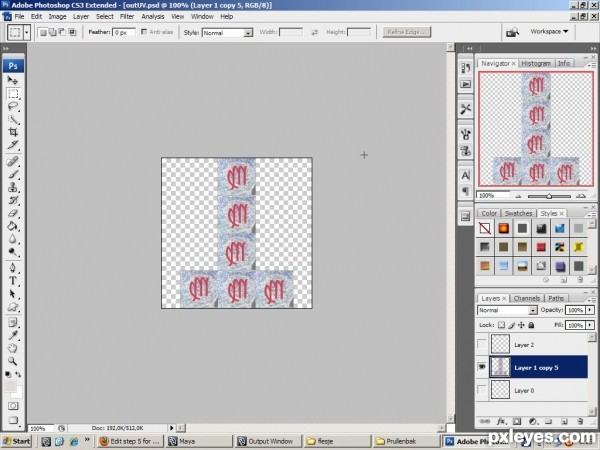Open the File menu
Image resolution: width=600 pixels, height=450 pixels.
click(x=19, y=16)
